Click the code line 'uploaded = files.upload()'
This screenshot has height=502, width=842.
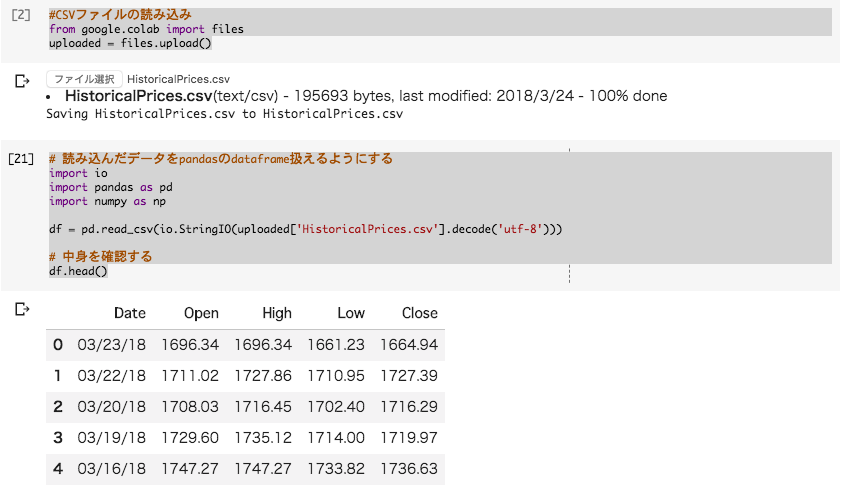[x=130, y=43]
